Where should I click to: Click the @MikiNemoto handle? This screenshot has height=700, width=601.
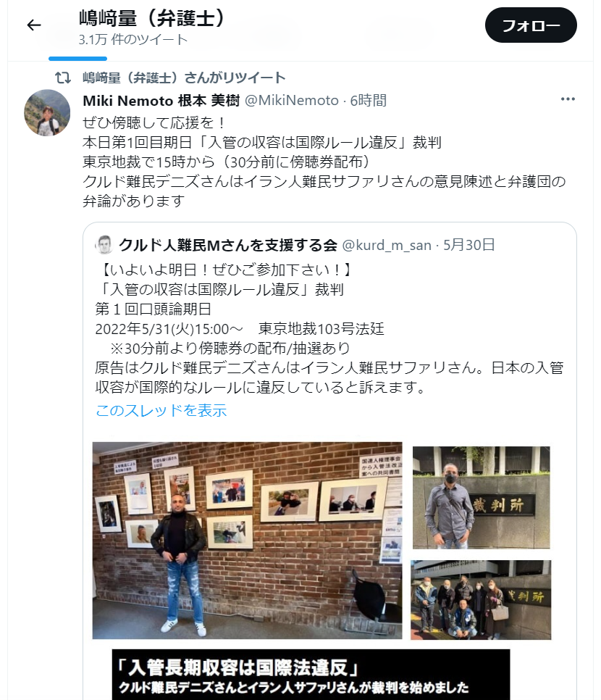pos(292,101)
